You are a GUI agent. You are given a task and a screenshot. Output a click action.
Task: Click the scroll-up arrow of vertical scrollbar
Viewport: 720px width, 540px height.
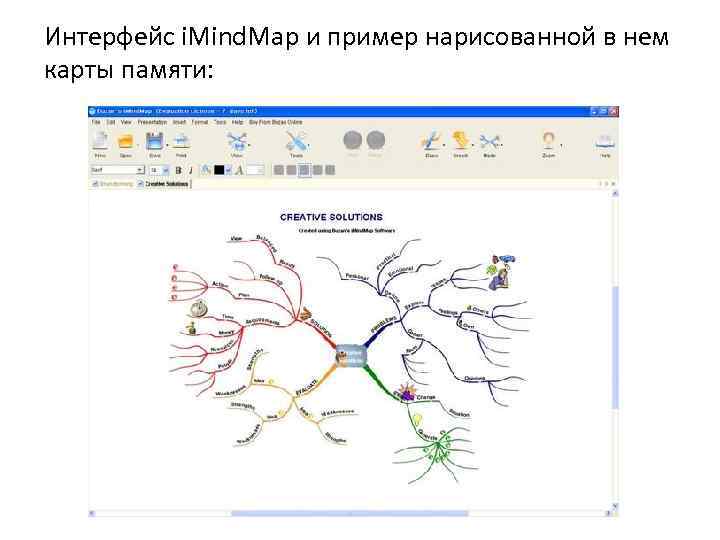tap(615, 193)
